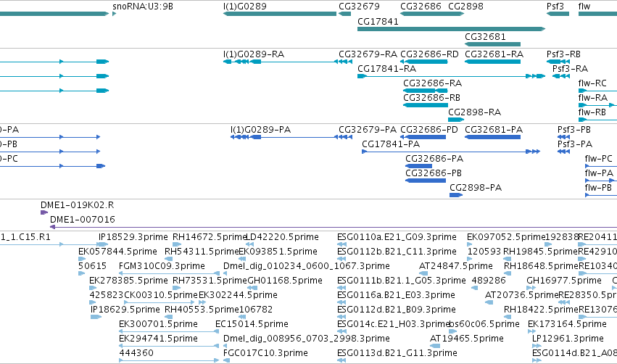This screenshot has width=617, height=364.
Task: Click the purple DME1-007O16 clone line
Action: [x=334, y=227]
